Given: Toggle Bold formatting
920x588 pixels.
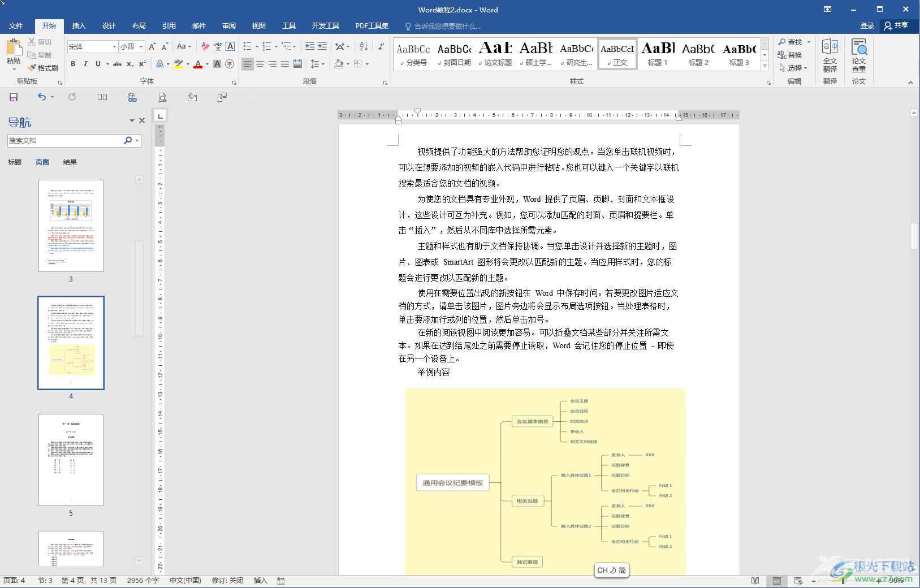Looking at the screenshot, I should pos(73,64).
